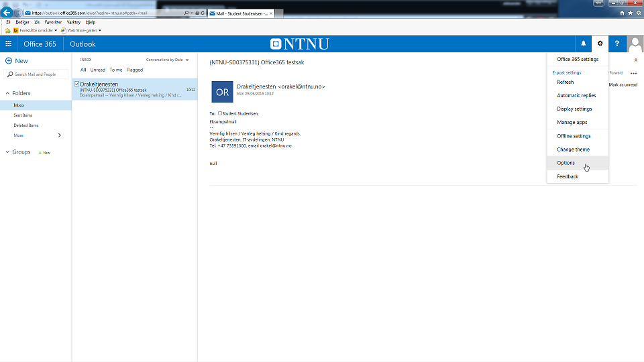
Task: Show All messages filter
Action: tap(83, 70)
